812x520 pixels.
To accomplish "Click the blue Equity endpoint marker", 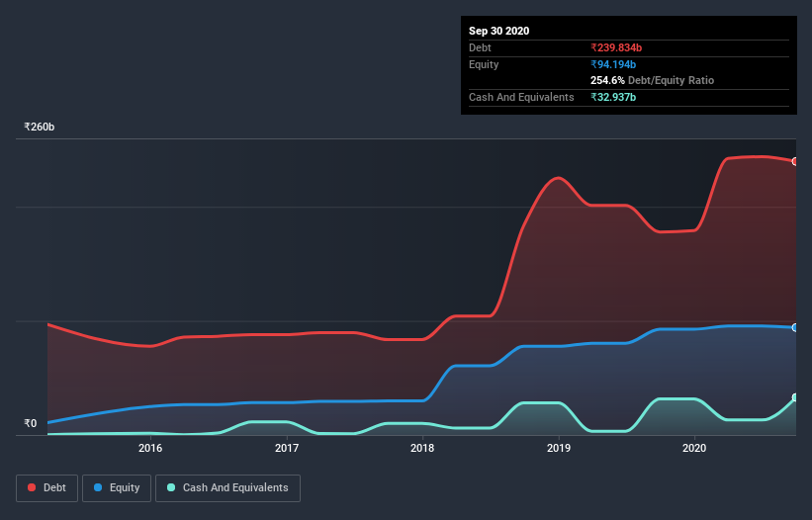I will (795, 327).
